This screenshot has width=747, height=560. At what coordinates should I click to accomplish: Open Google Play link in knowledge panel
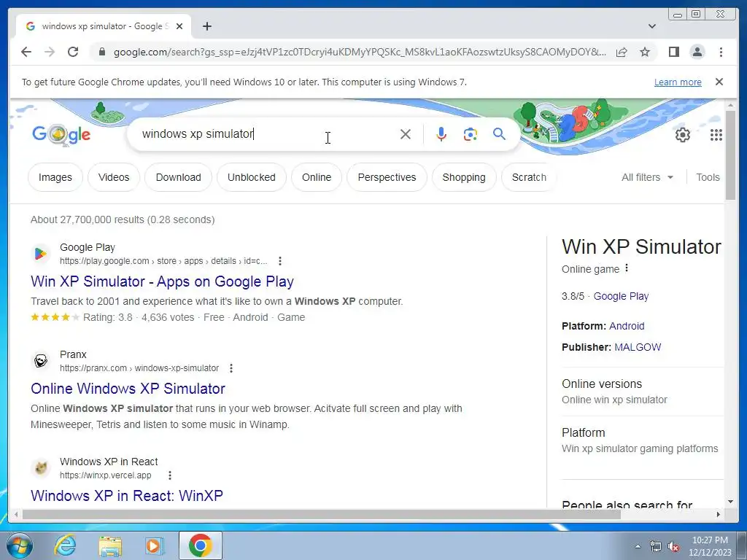pyautogui.click(x=621, y=296)
